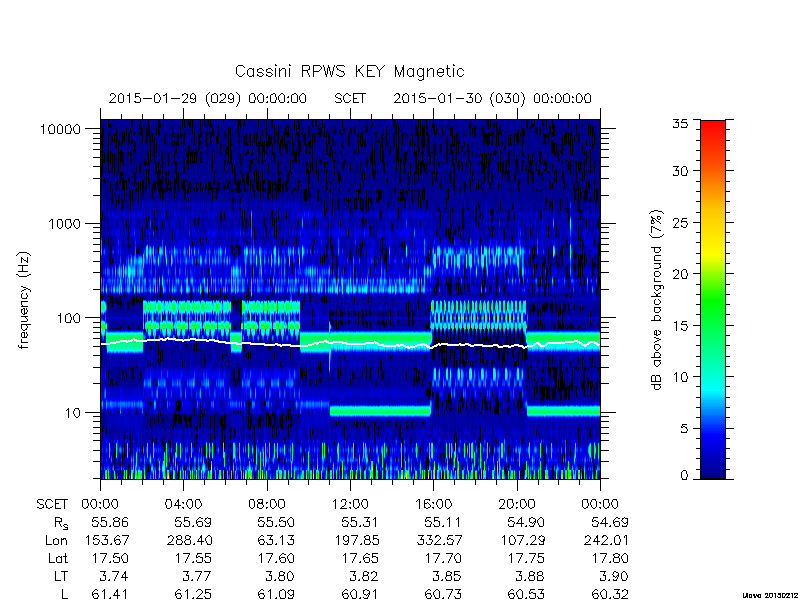Click the Rs value 54.90
Viewport: 800px width, 600px height.
pos(526,522)
